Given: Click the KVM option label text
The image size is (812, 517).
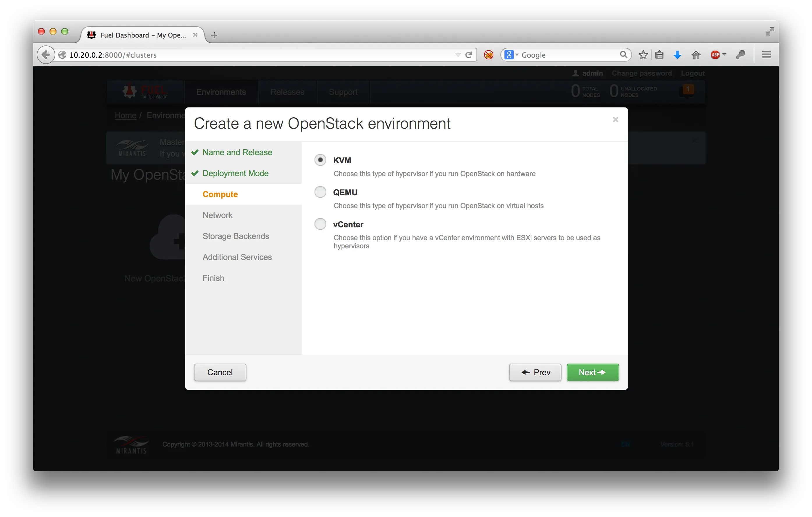Looking at the screenshot, I should [x=342, y=160].
